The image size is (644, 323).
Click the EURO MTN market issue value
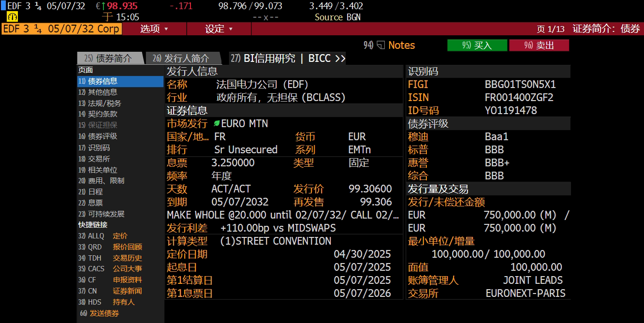[x=244, y=124]
